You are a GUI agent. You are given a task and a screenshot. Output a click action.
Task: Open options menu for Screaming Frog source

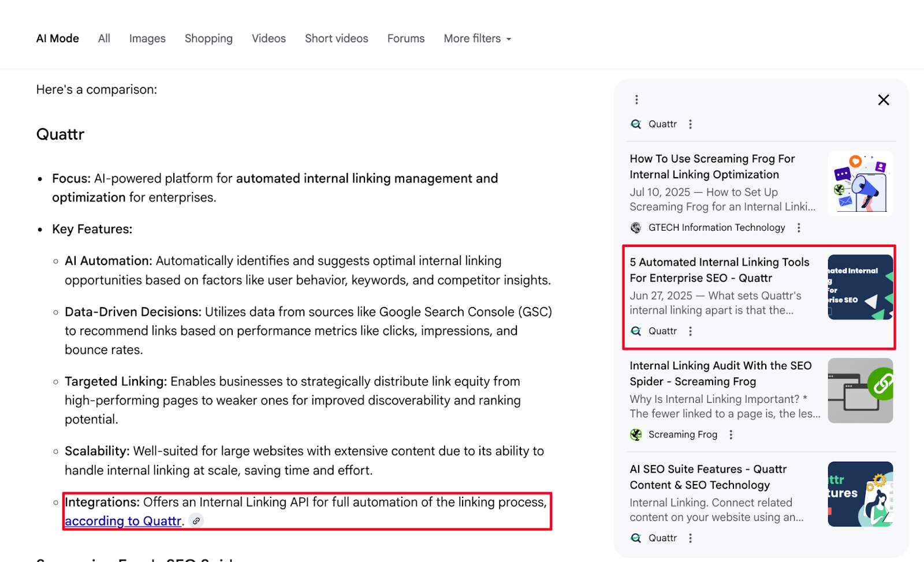pos(731,434)
